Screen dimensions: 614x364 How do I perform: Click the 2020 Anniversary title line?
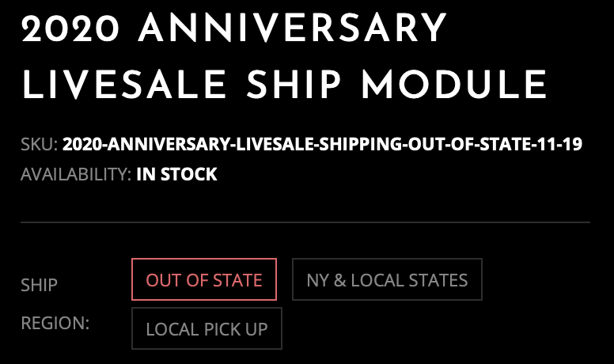pos(233,28)
